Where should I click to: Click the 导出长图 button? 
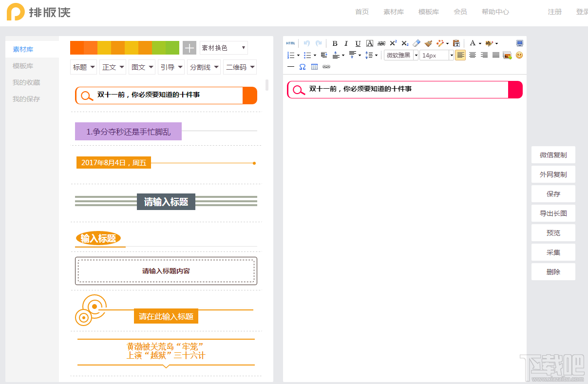[x=553, y=213]
